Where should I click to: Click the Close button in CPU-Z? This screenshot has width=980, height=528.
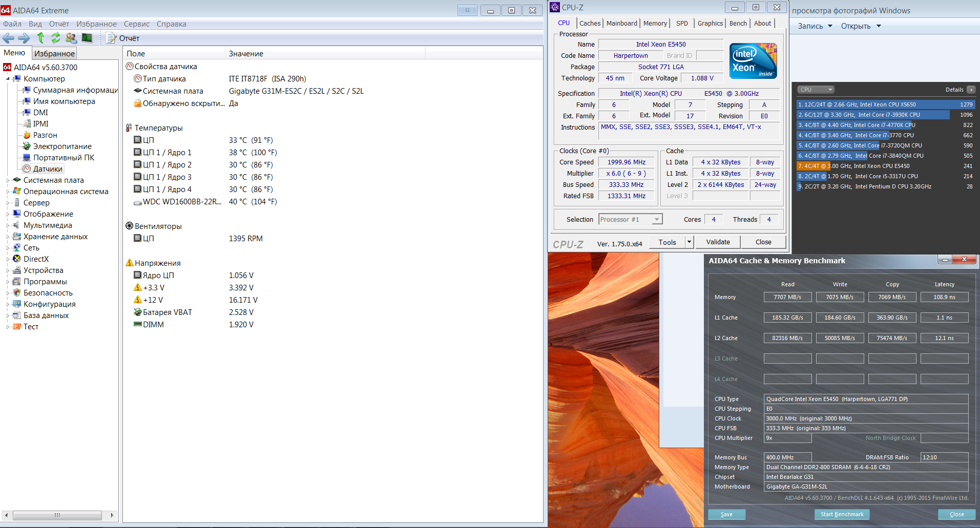763,242
